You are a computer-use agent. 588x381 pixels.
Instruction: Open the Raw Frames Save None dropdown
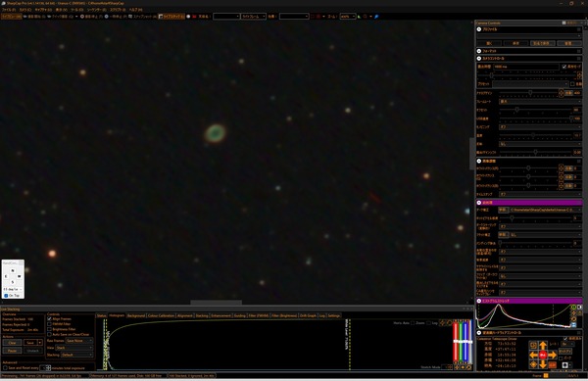click(x=78, y=341)
